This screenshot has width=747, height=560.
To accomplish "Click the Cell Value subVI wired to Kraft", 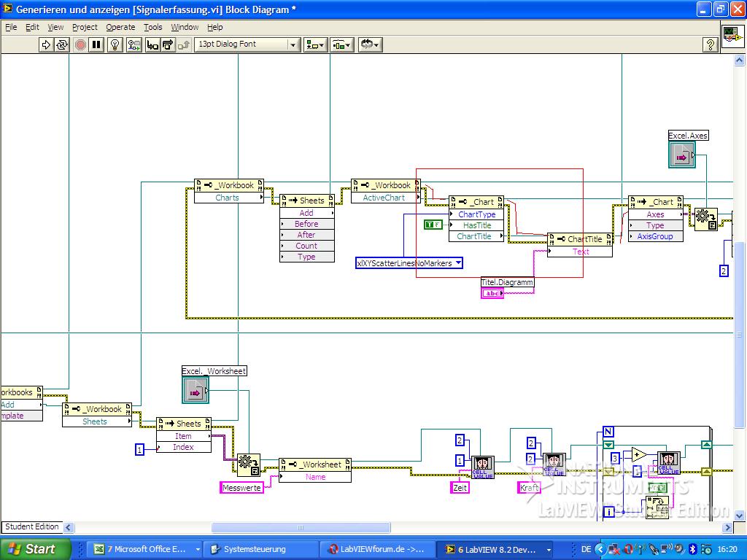I will 554,464.
